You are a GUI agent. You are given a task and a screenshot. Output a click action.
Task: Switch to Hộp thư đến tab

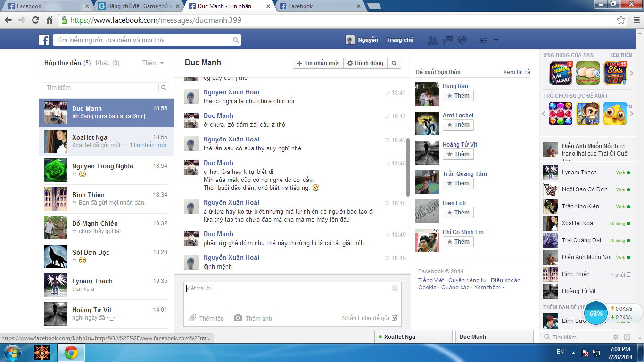point(67,63)
